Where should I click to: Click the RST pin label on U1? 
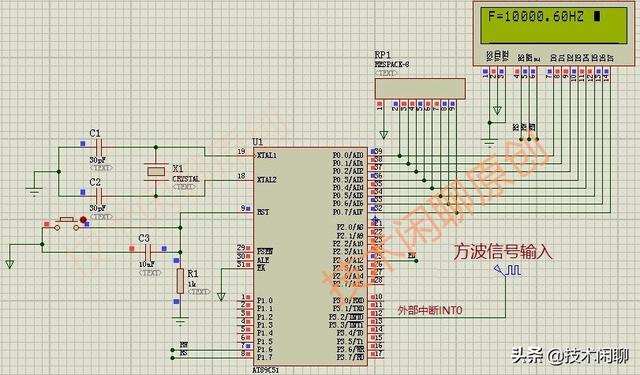coord(263,212)
